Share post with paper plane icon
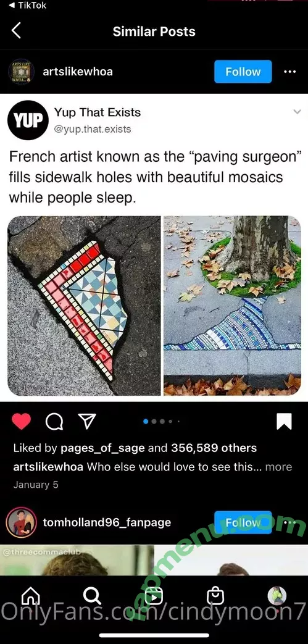Viewport: 308px width, 644px height. coord(87,421)
